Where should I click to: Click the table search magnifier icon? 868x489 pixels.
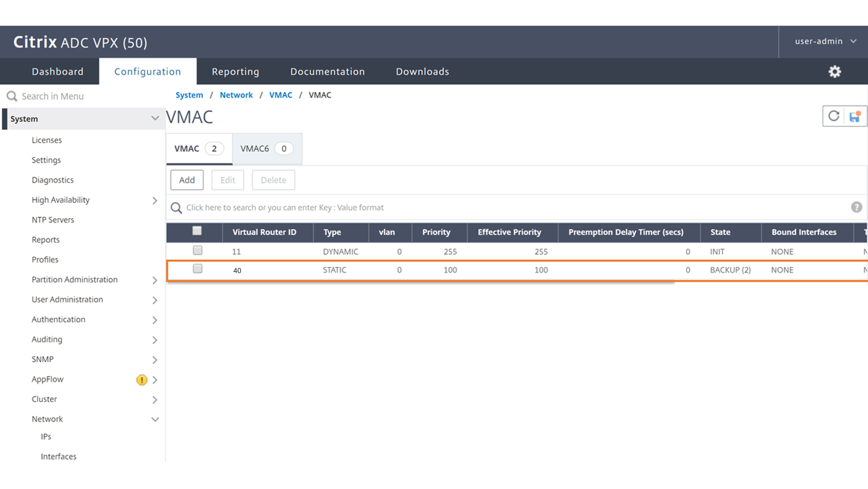pyautogui.click(x=176, y=208)
